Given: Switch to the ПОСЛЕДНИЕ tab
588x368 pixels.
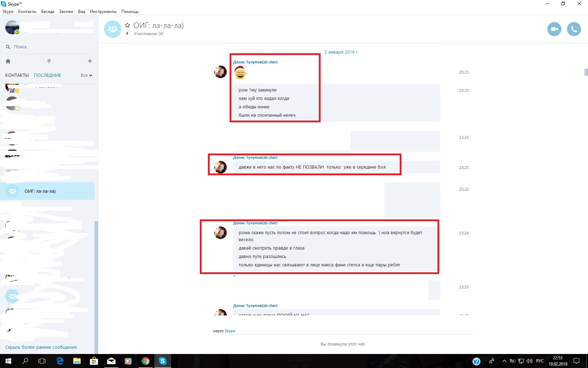Looking at the screenshot, I should 48,75.
